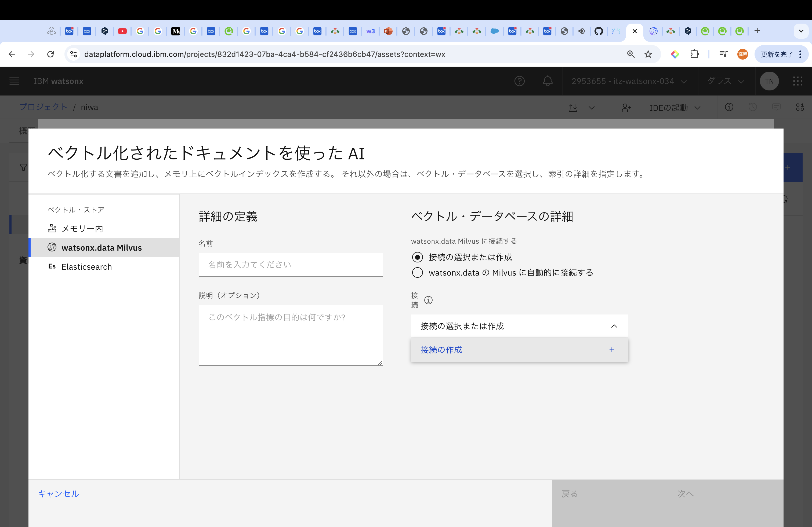Viewport: 812px width, 527px height.
Task: Open the ダラス region dropdown
Action: click(x=725, y=81)
